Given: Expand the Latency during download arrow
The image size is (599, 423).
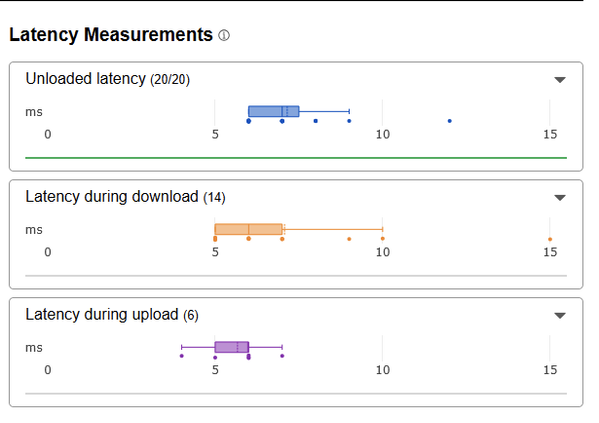Looking at the screenshot, I should (560, 198).
